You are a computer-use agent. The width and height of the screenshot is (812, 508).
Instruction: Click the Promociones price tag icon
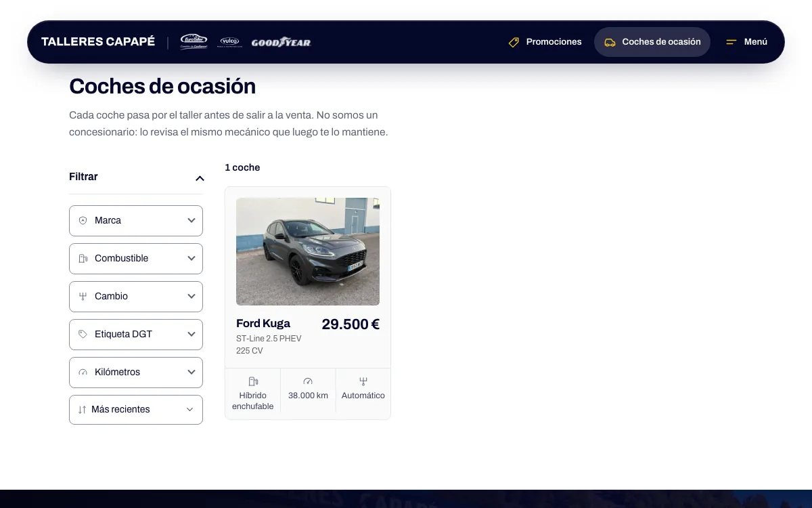(514, 42)
